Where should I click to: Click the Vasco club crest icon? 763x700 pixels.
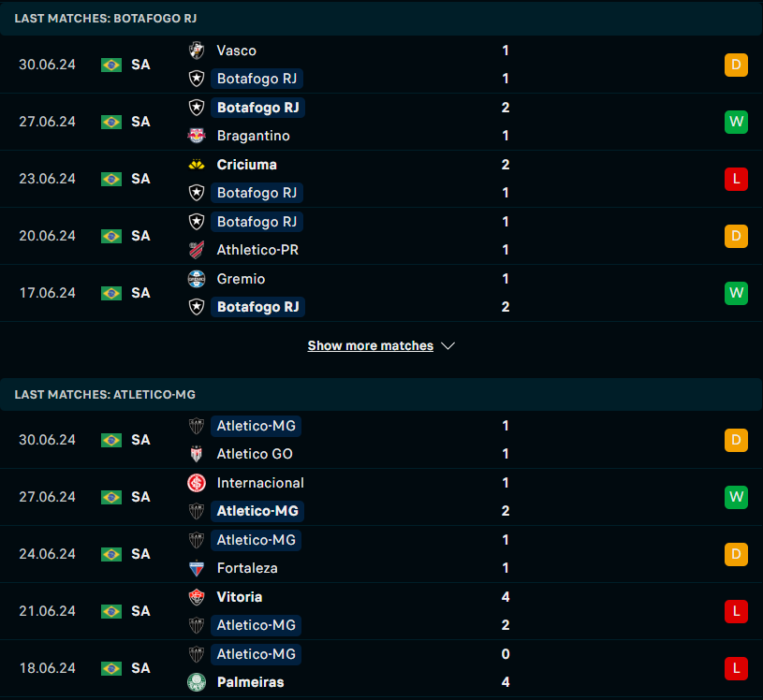click(x=197, y=51)
